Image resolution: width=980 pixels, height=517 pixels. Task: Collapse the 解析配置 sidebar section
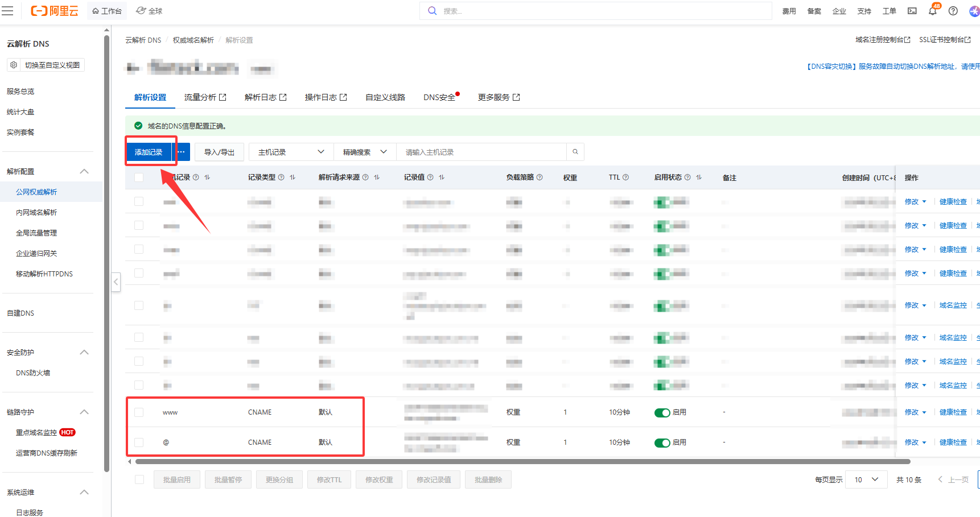tap(84, 171)
